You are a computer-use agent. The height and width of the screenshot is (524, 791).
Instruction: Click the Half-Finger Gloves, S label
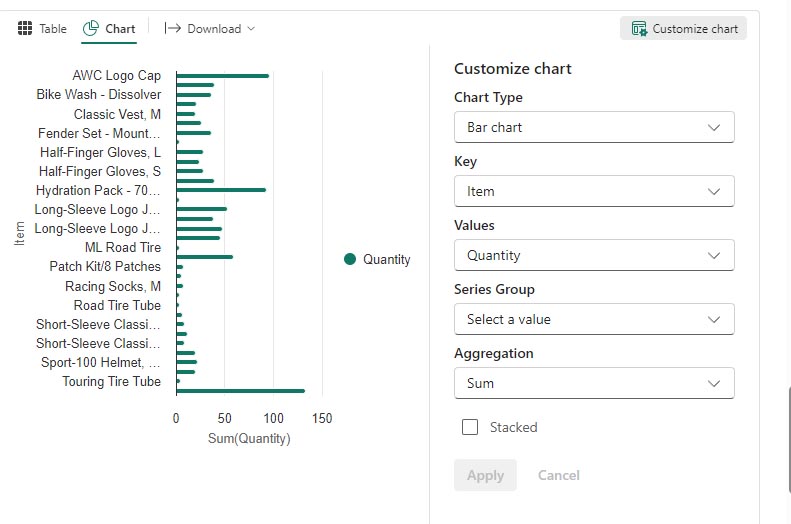pos(100,171)
